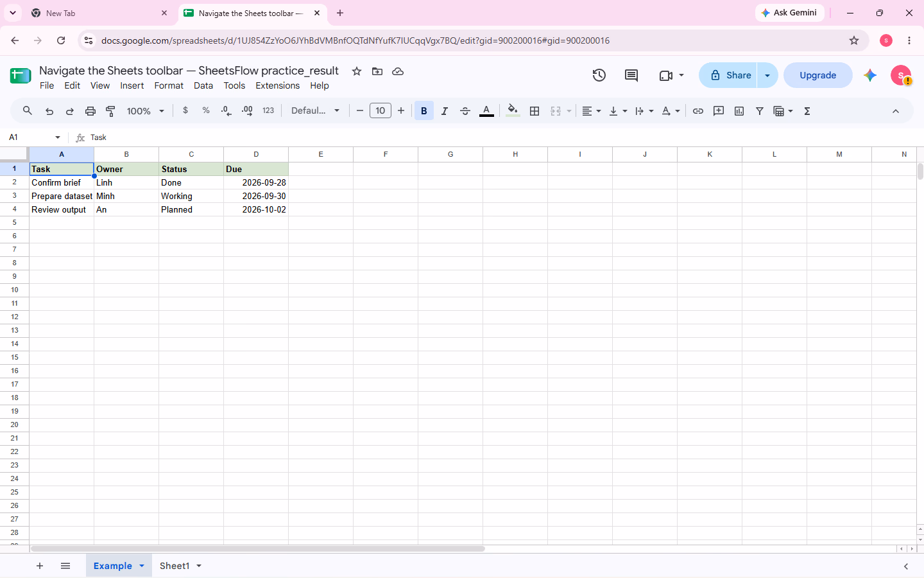Screen dimensions: 924x578
Task: Decrease decimal places
Action: (226, 110)
